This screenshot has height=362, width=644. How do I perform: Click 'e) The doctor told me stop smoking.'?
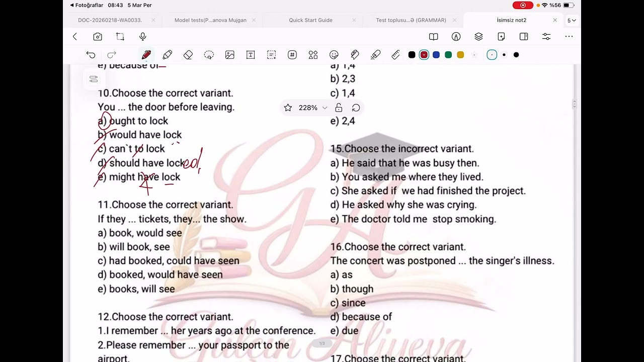(x=413, y=219)
